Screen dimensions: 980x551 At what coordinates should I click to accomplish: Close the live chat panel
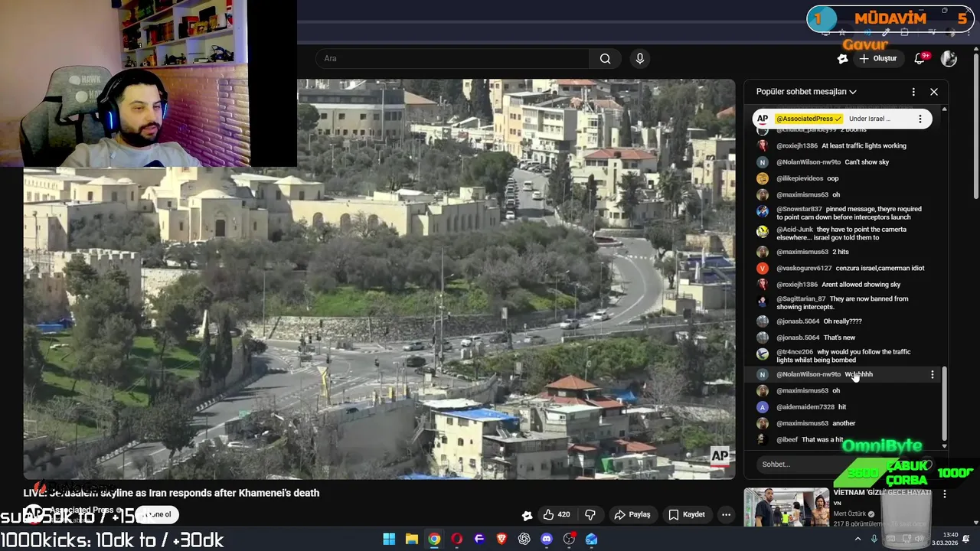[x=934, y=92]
